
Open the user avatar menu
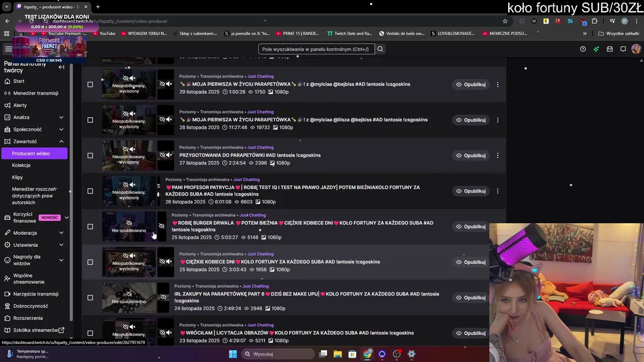[x=636, y=49]
